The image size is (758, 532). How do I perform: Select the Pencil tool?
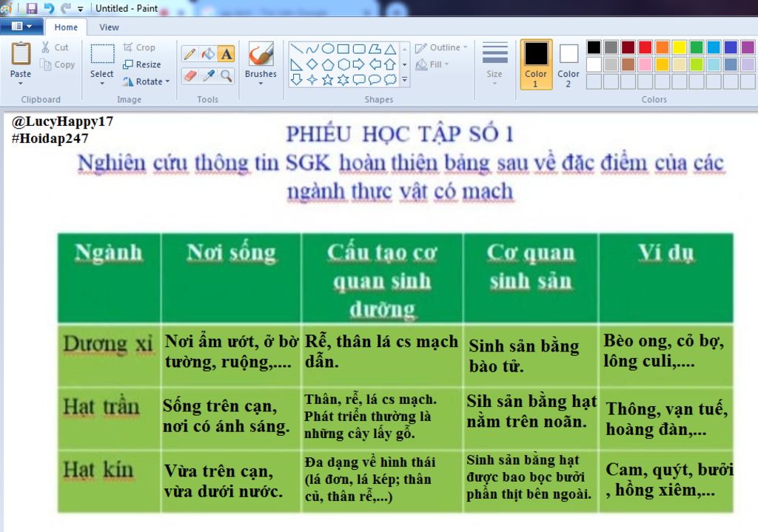pyautogui.click(x=190, y=54)
